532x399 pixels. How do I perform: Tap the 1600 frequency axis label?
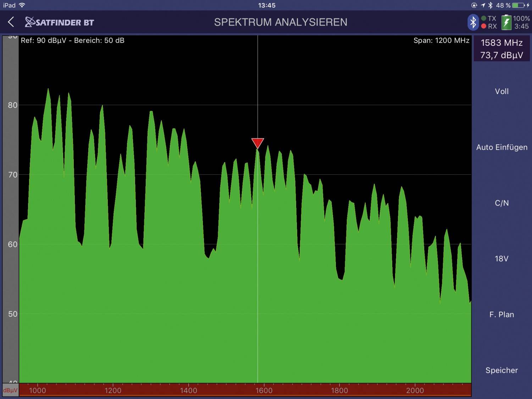[264, 390]
